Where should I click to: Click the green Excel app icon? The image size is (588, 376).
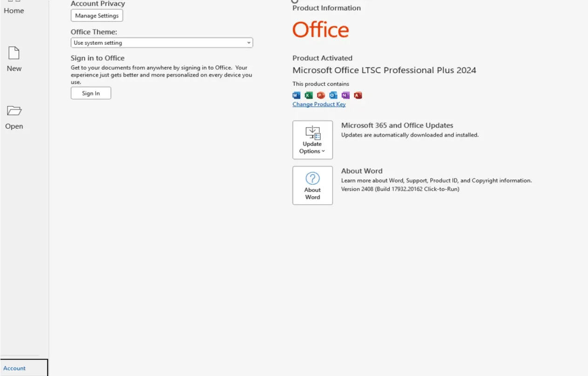(x=309, y=95)
